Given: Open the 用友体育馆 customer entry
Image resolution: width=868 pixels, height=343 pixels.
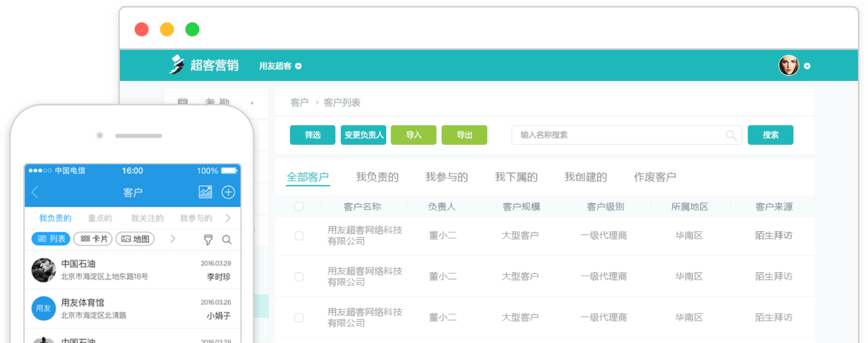Looking at the screenshot, I should pyautogui.click(x=132, y=309).
